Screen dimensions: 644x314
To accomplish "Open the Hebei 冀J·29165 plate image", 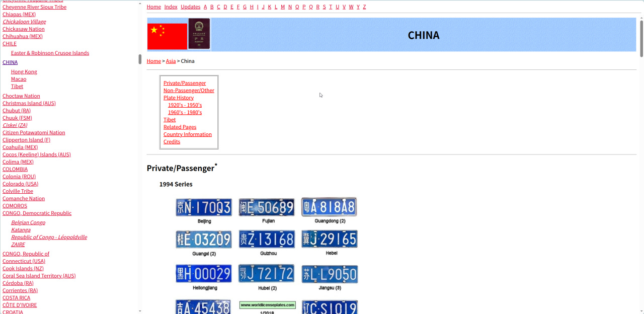I will pyautogui.click(x=330, y=239).
